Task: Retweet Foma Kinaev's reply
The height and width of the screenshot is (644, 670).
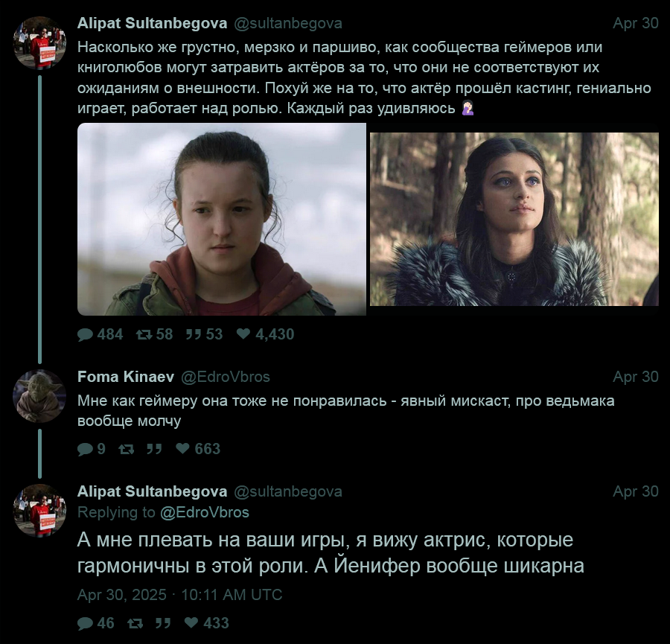Action: (x=126, y=449)
